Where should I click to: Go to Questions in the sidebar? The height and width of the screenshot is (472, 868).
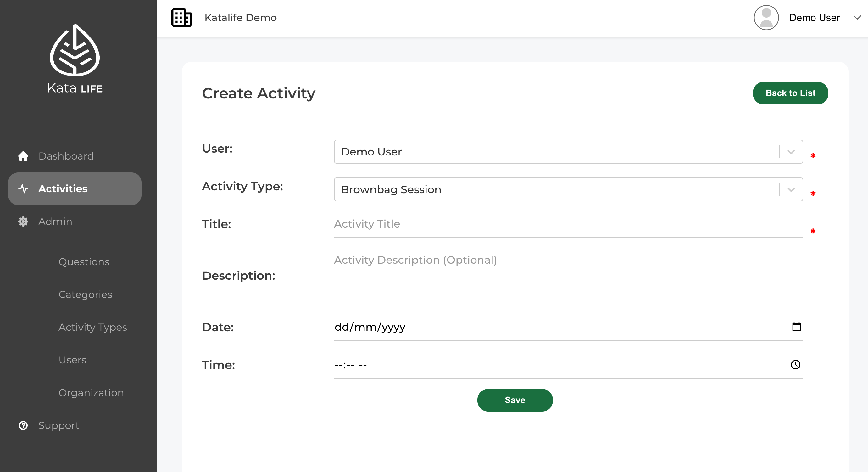[x=84, y=262]
